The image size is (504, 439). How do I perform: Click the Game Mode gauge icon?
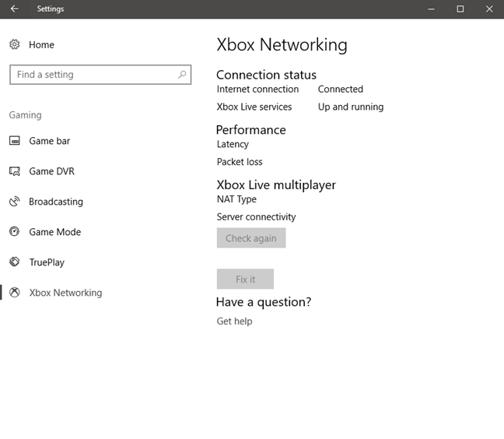[x=15, y=231]
